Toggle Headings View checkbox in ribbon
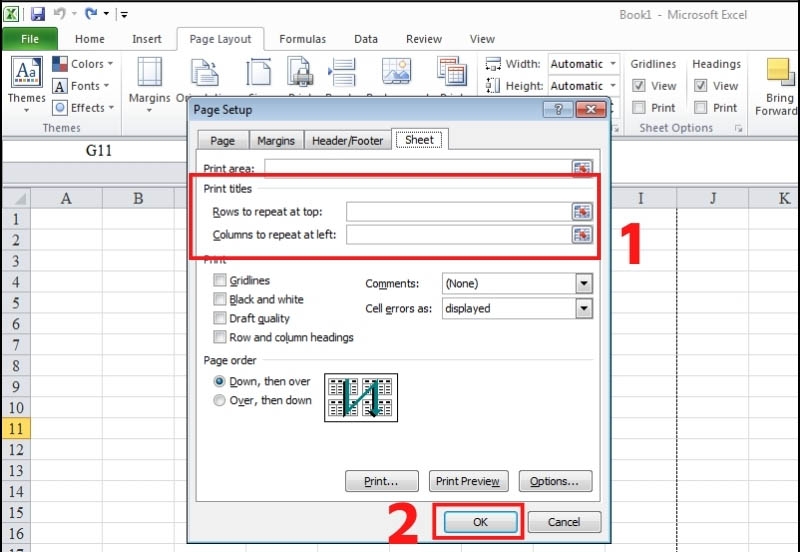The width and height of the screenshot is (800, 552). (701, 86)
